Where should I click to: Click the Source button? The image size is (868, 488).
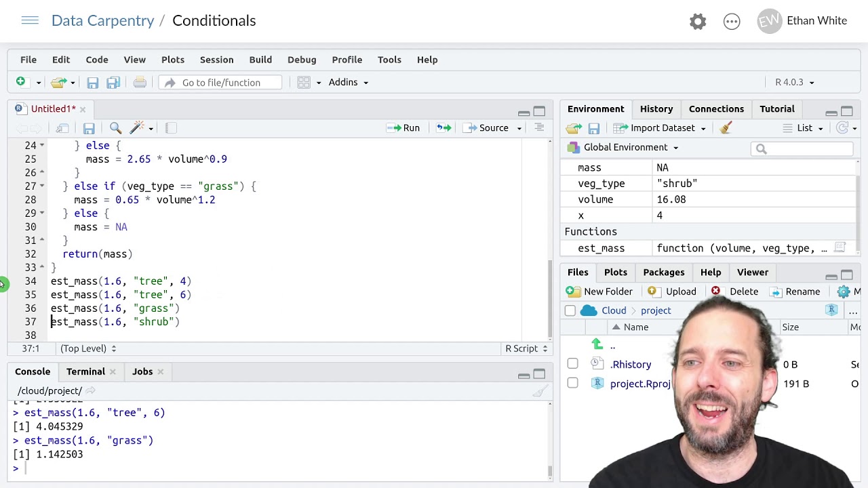[486, 128]
